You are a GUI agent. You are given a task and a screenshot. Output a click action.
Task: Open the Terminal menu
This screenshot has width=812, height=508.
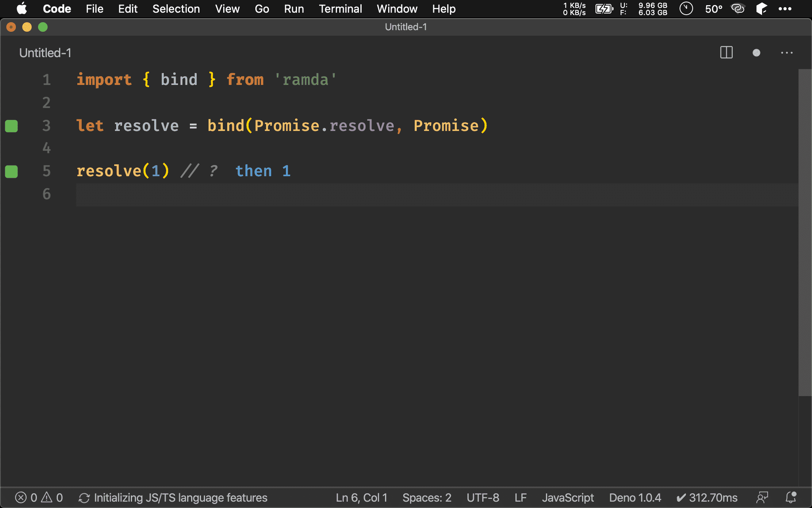point(340,9)
